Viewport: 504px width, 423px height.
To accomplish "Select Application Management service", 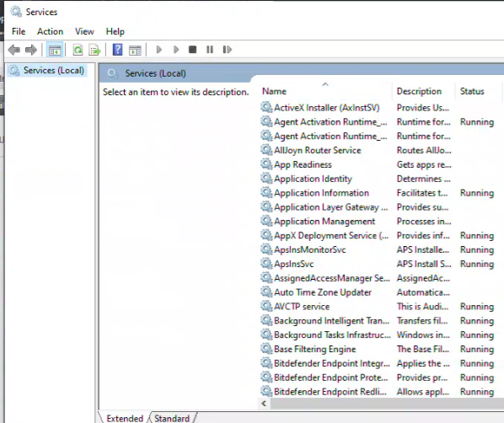I will (x=324, y=222).
